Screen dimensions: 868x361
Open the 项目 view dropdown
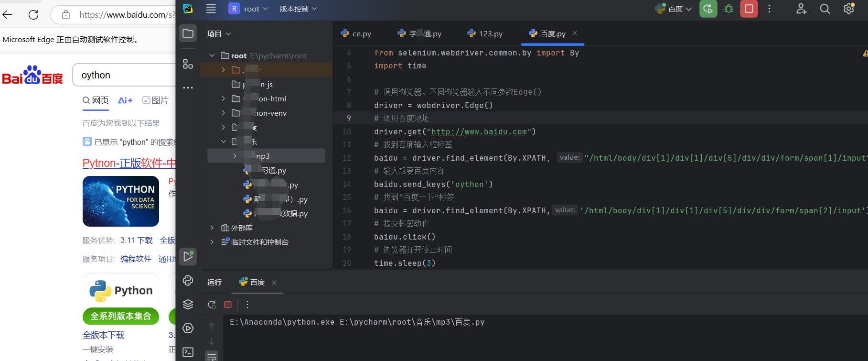click(x=219, y=33)
